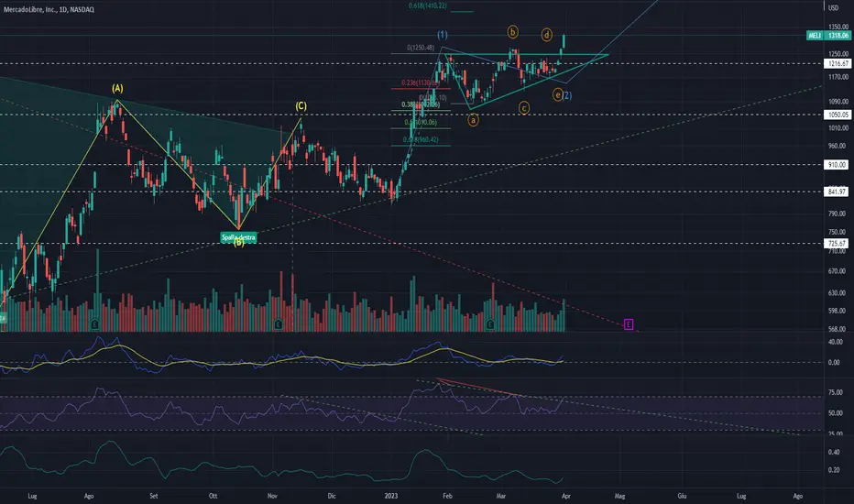The width and height of the screenshot is (854, 504).
Task: Click the green Spalla destra callout label
Action: (x=238, y=237)
